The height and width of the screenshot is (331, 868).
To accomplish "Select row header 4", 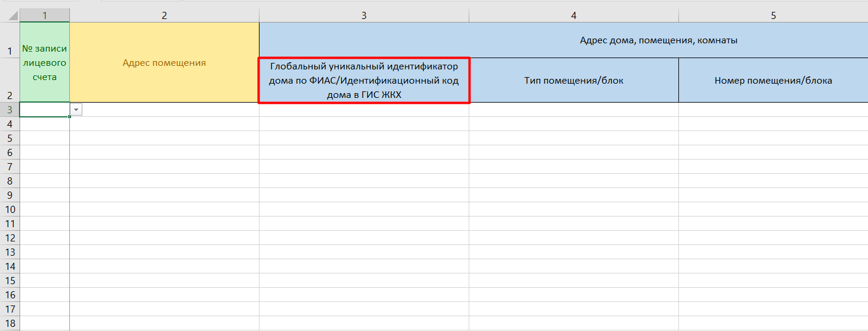I will (9, 124).
